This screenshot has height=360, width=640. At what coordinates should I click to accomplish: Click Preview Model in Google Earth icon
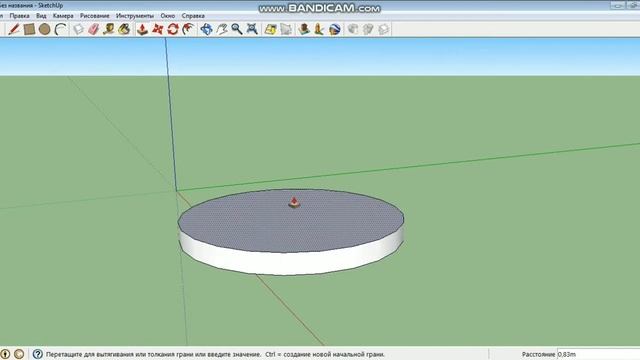334,29
